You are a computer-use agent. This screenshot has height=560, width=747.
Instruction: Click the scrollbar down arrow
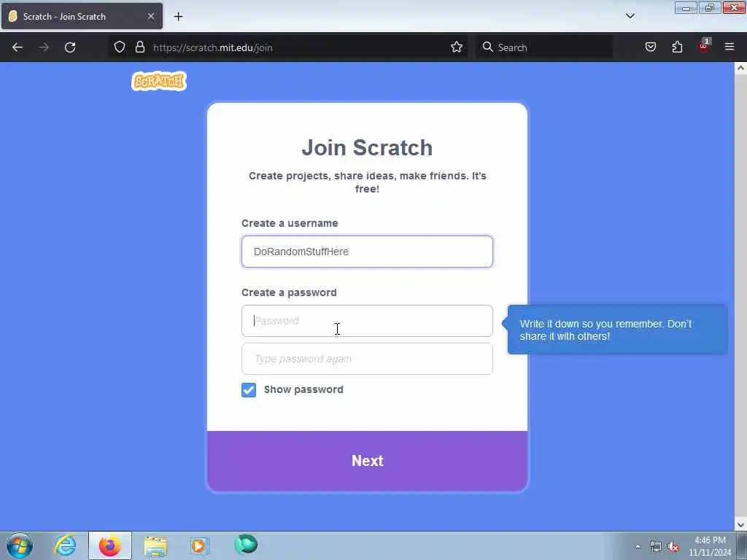(740, 525)
